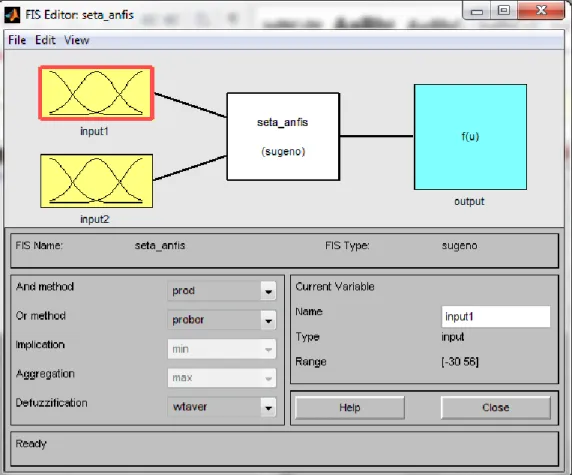Click the Help button
Viewport: 572px width, 475px height.
click(x=350, y=408)
